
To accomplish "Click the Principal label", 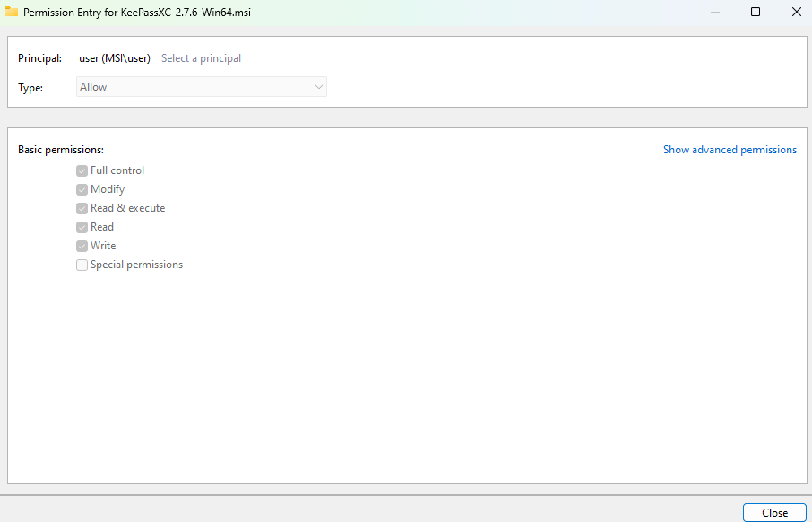I will click(x=39, y=58).
